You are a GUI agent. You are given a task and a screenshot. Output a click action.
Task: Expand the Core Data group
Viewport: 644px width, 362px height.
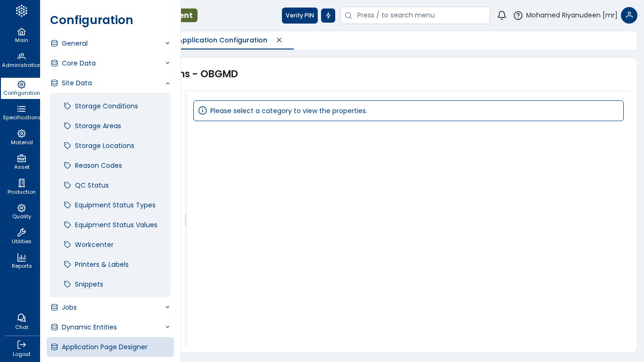[110, 63]
